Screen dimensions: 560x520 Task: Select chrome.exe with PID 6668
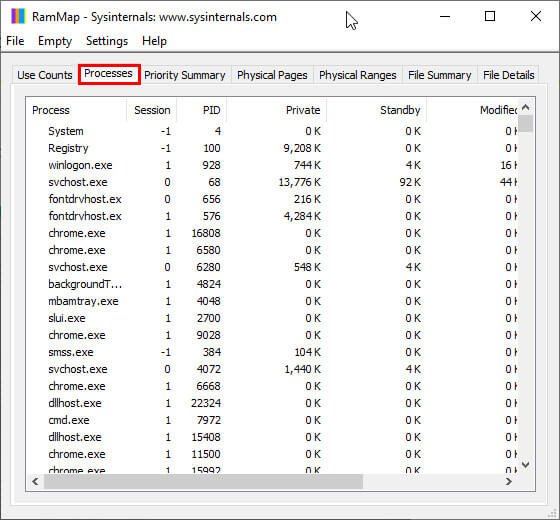(x=272, y=386)
